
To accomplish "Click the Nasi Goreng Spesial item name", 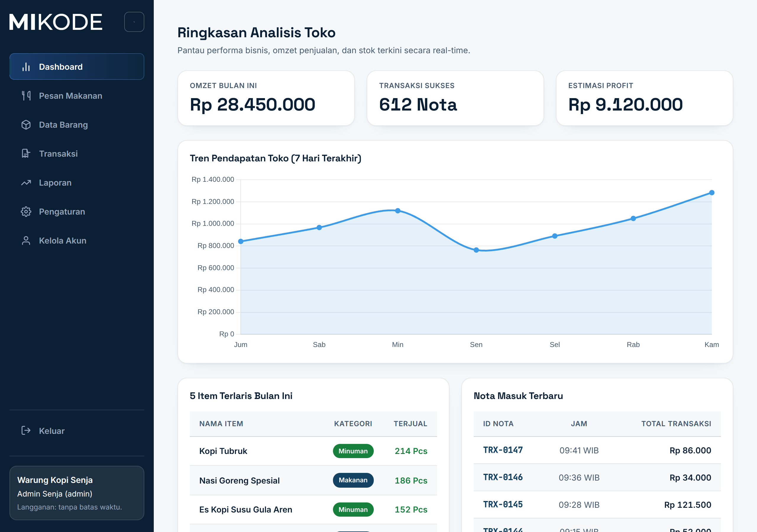I will [239, 480].
